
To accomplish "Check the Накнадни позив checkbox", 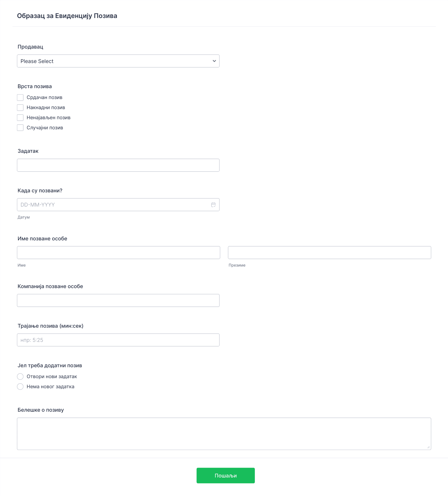I will 20,107.
